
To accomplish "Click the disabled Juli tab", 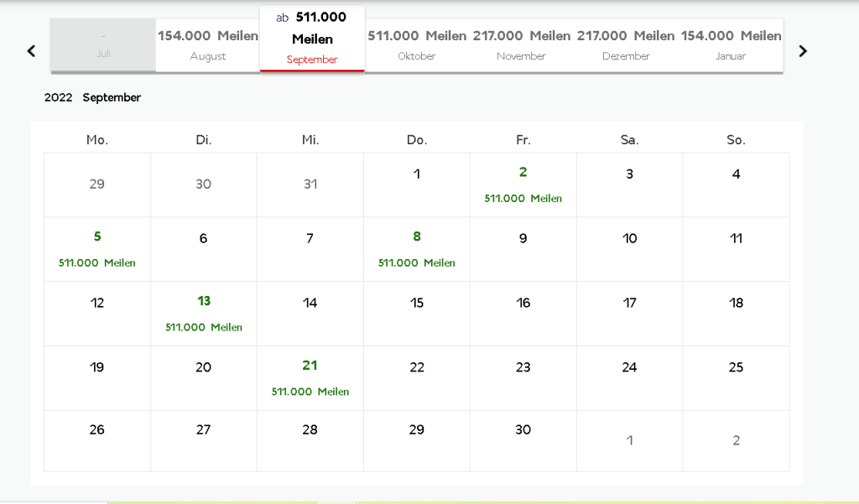I will tap(103, 45).
